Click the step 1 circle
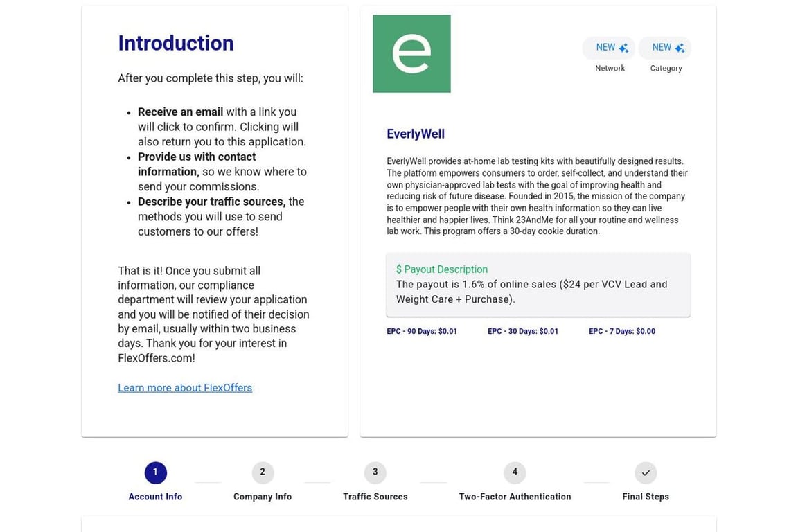 [155, 472]
